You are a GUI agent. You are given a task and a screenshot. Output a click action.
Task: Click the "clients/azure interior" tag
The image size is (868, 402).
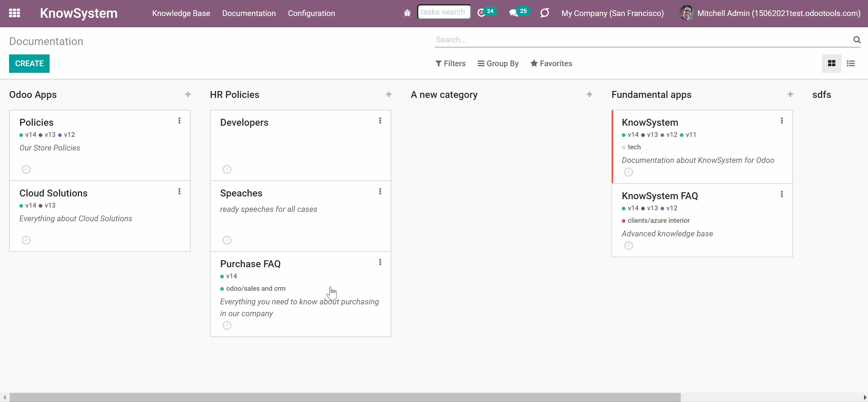click(656, 221)
